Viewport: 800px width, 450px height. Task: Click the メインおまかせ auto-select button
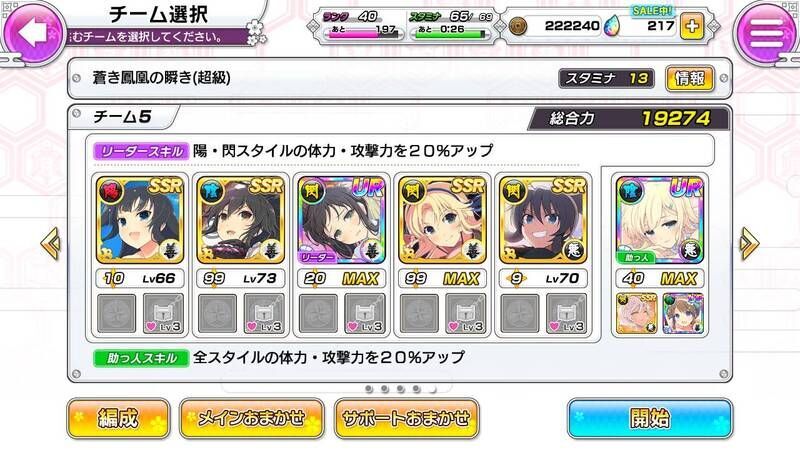click(252, 419)
